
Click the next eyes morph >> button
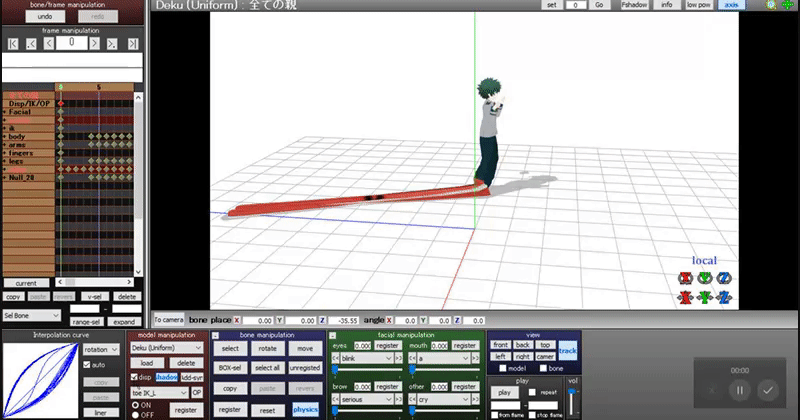[x=398, y=358]
